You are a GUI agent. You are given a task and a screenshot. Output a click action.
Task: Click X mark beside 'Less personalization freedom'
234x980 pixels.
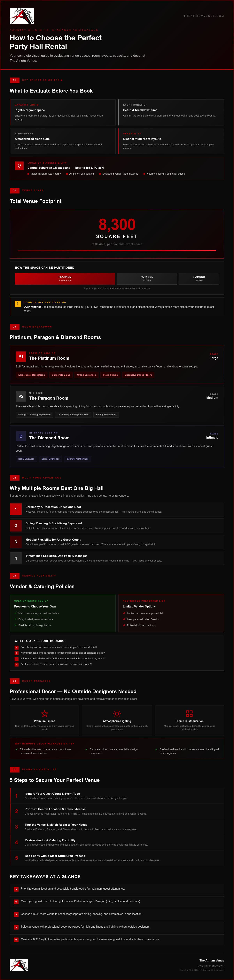124,619
